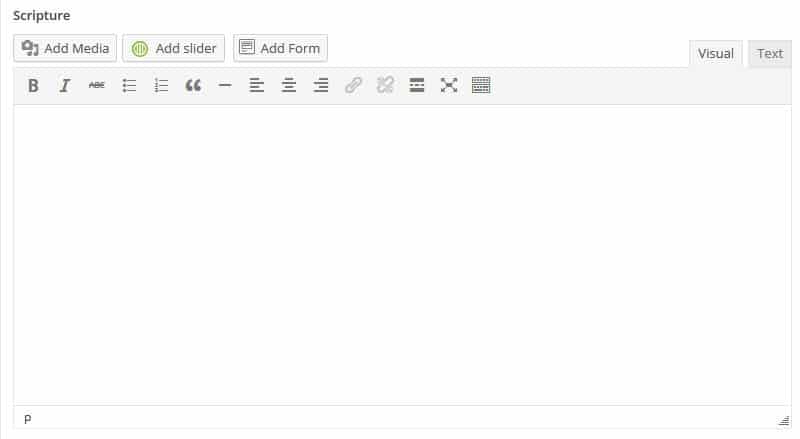Insert a blockquote
Viewport: 800px width, 439px height.
click(193, 85)
